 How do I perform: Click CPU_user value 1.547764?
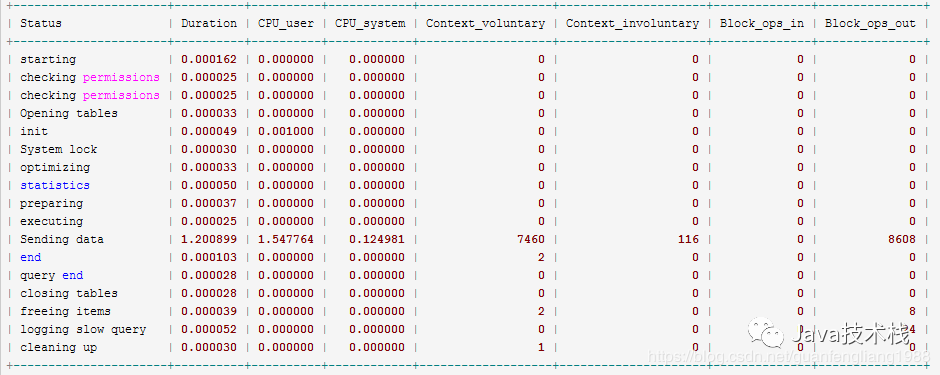pos(286,239)
